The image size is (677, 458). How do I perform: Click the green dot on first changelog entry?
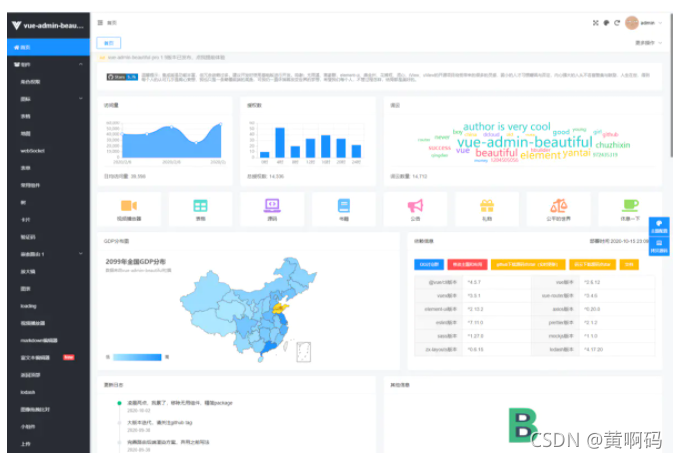(x=119, y=403)
